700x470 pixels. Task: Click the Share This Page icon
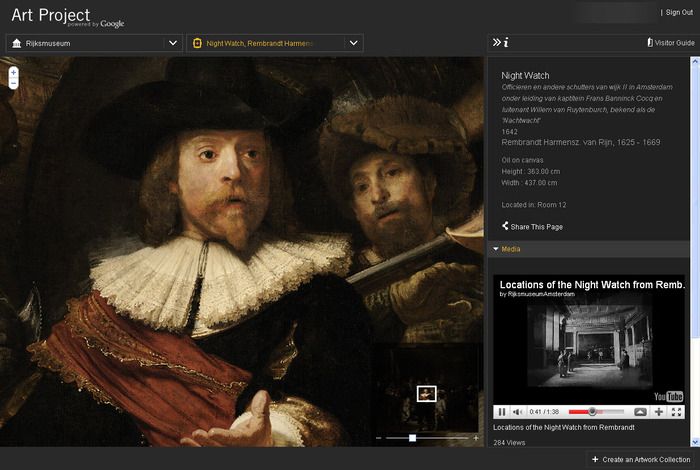tap(505, 227)
